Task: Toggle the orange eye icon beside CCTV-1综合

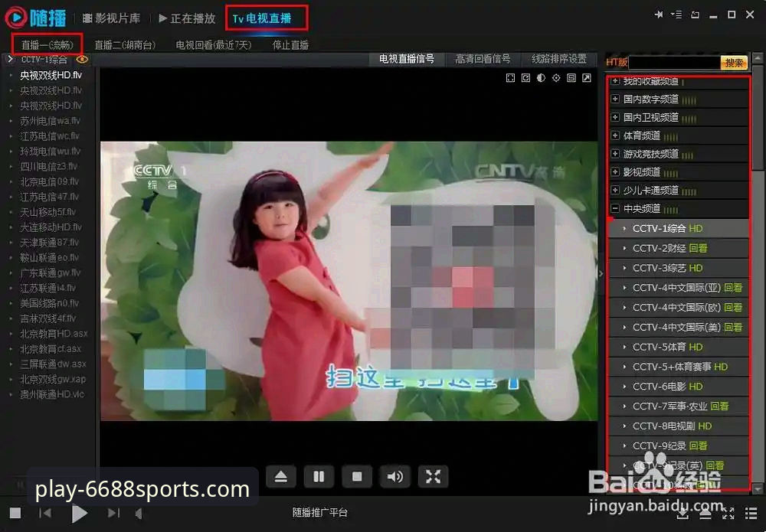Action: point(82,60)
